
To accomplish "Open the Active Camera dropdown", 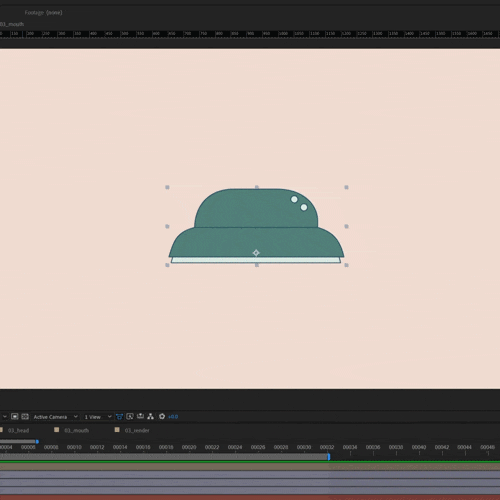I will 55,417.
